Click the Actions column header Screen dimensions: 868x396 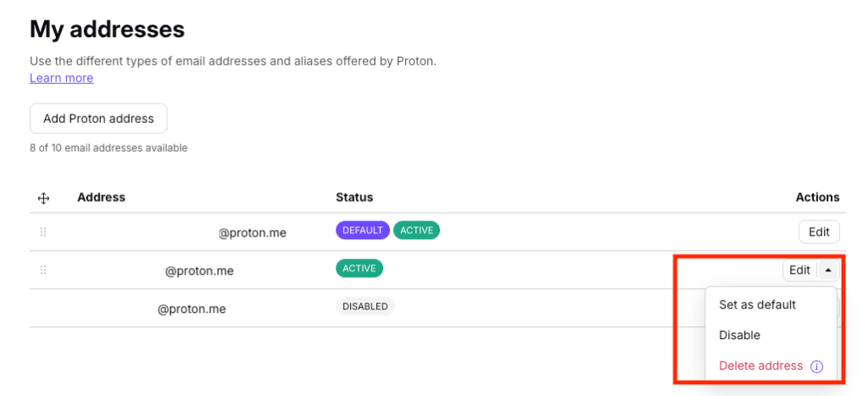817,198
